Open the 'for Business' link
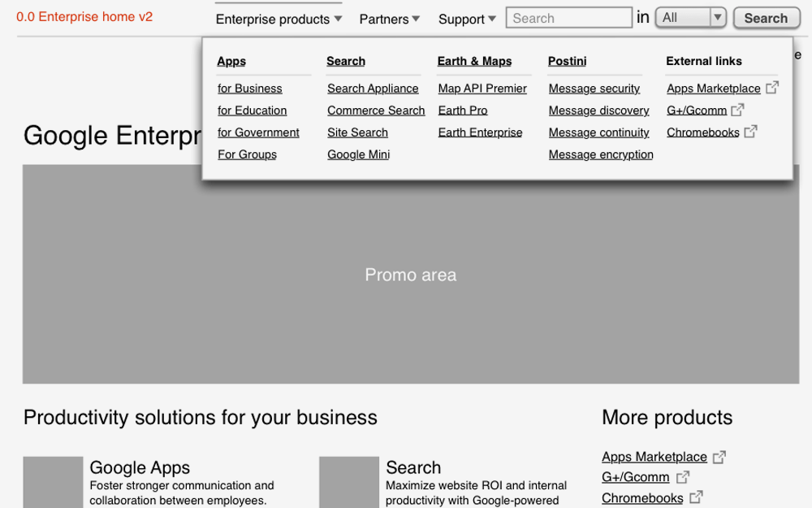Image resolution: width=812 pixels, height=508 pixels. [249, 88]
